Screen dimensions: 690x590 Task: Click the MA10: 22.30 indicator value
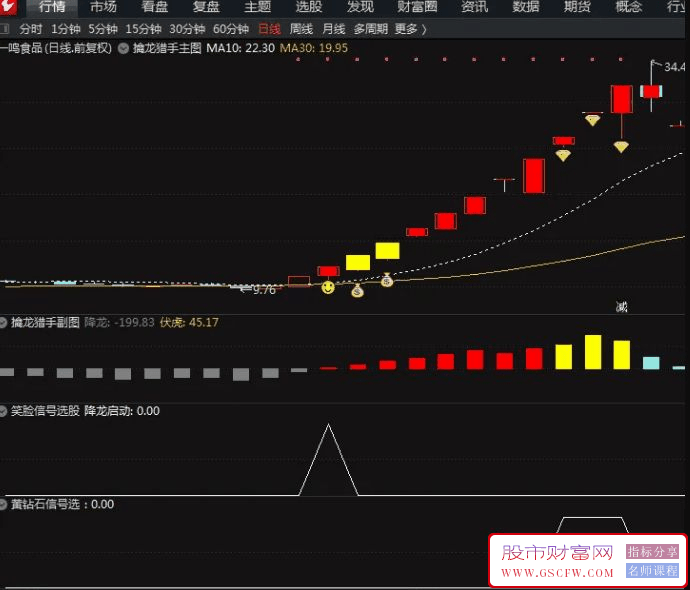241,48
